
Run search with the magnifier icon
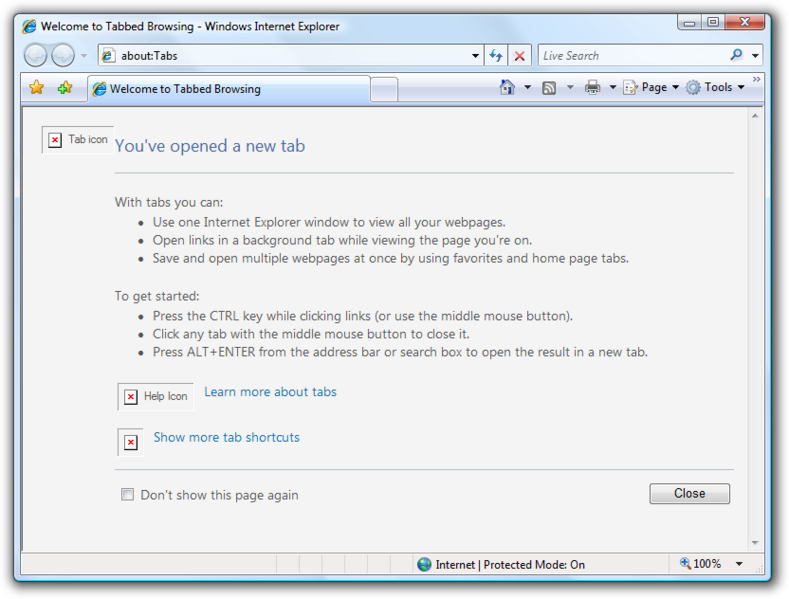point(737,55)
